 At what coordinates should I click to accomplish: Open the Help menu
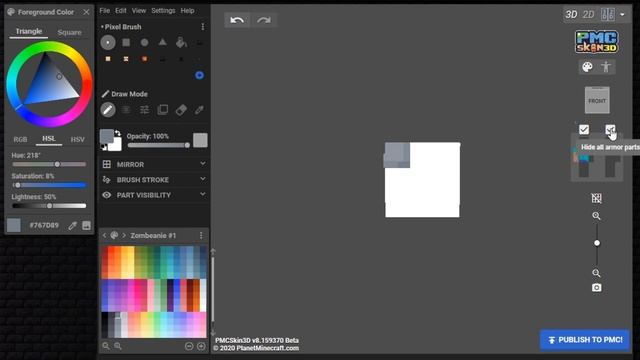[187, 11]
